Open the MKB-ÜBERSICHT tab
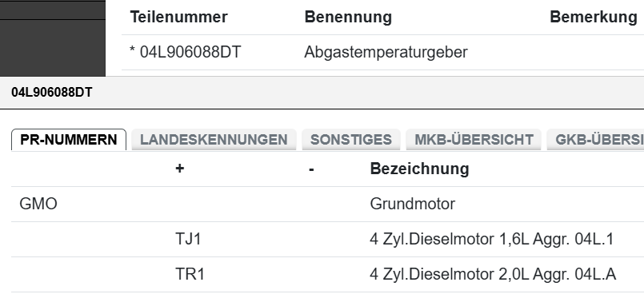This screenshot has width=644, height=302. pos(474,140)
